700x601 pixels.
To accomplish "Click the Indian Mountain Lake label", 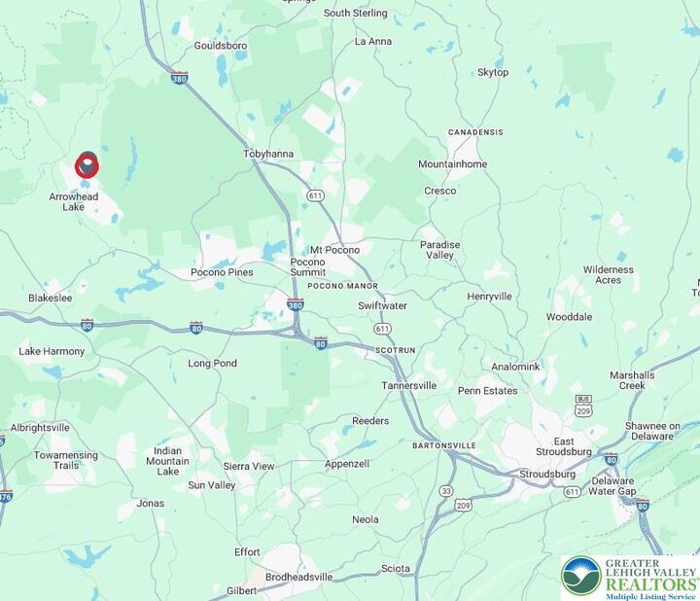I will (x=167, y=461).
